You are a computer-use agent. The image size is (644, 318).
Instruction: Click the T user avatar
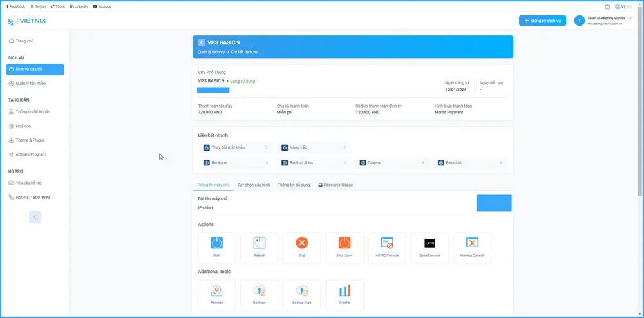[580, 21]
